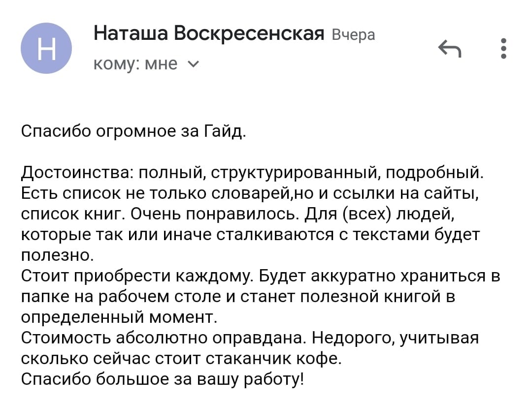The height and width of the screenshot is (402, 532).
Task: Expand recipient details chevron
Action: click(194, 63)
